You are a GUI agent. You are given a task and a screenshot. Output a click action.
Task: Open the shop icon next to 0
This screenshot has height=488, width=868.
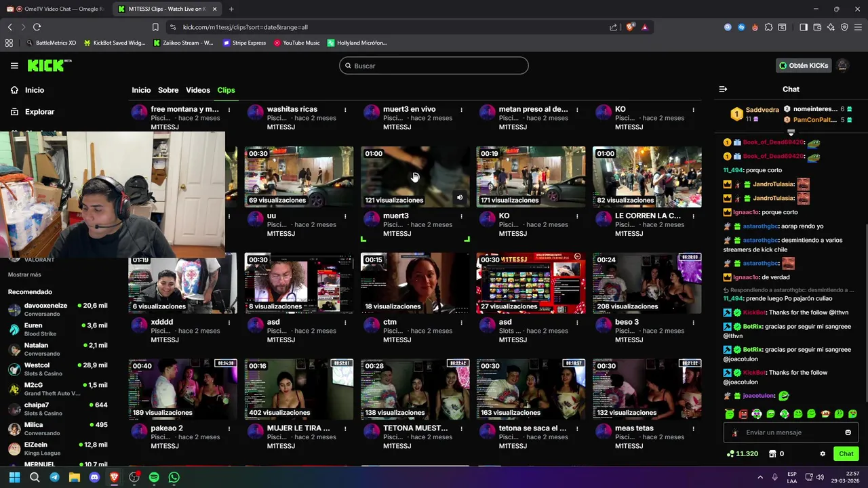(771, 454)
